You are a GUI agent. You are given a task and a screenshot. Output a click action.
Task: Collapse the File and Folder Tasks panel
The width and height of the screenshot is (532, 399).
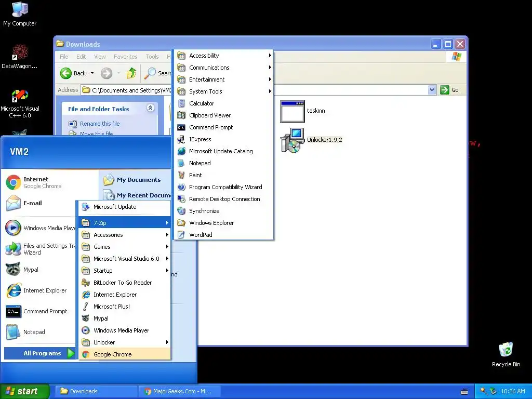[x=150, y=108]
